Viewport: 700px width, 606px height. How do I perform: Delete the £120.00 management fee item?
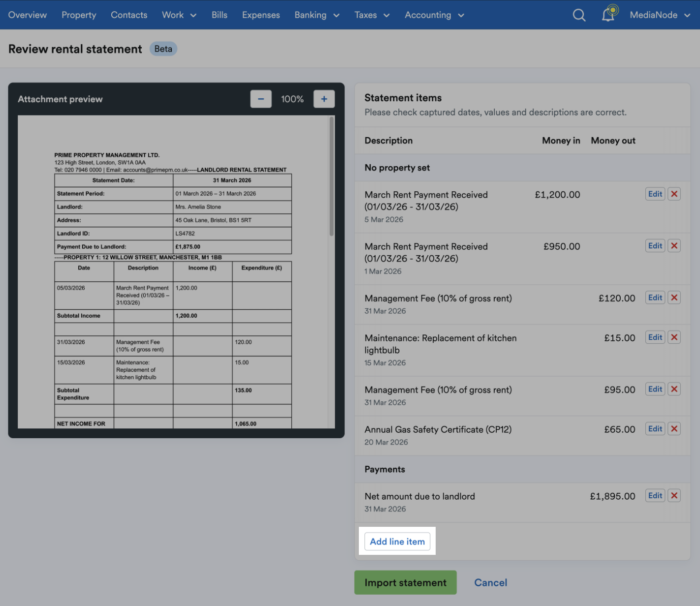point(674,298)
